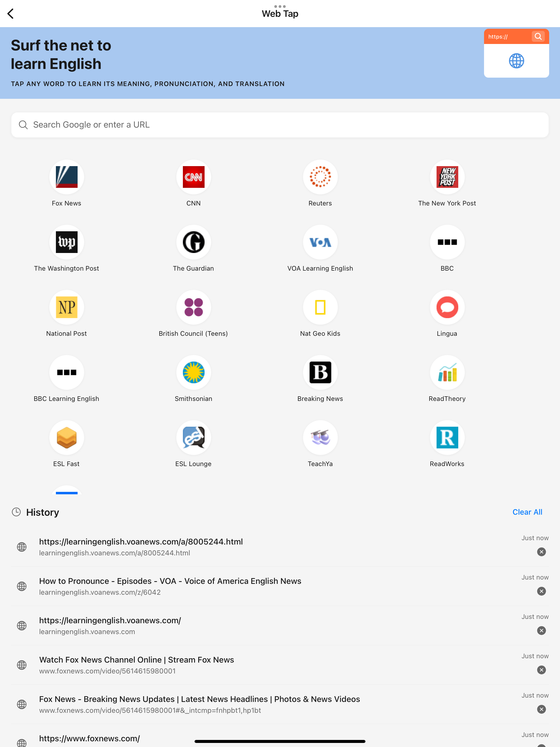Open the Breaking News icon
Screen dimensions: 560x747
click(x=320, y=372)
